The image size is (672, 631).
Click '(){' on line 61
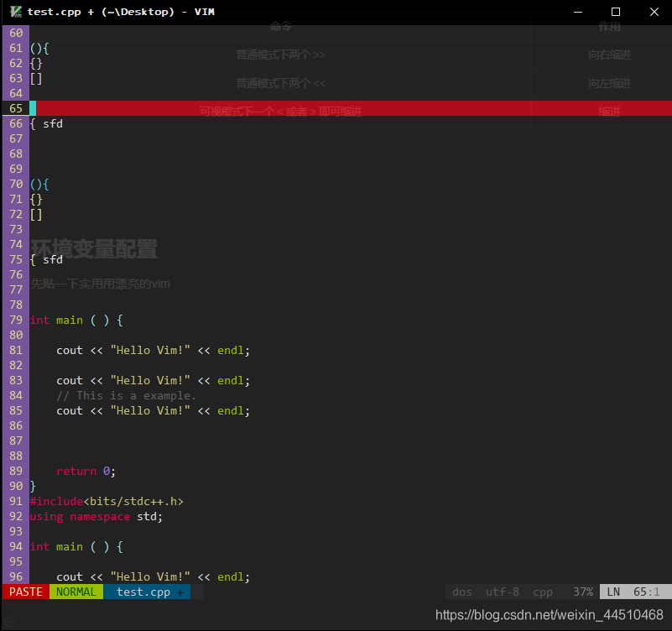39,49
